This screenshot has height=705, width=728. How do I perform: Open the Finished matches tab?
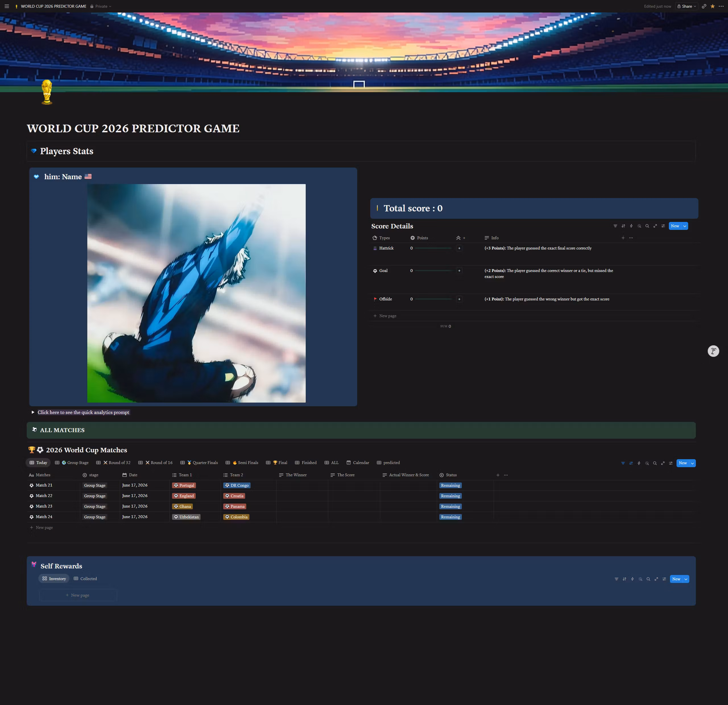click(x=306, y=463)
